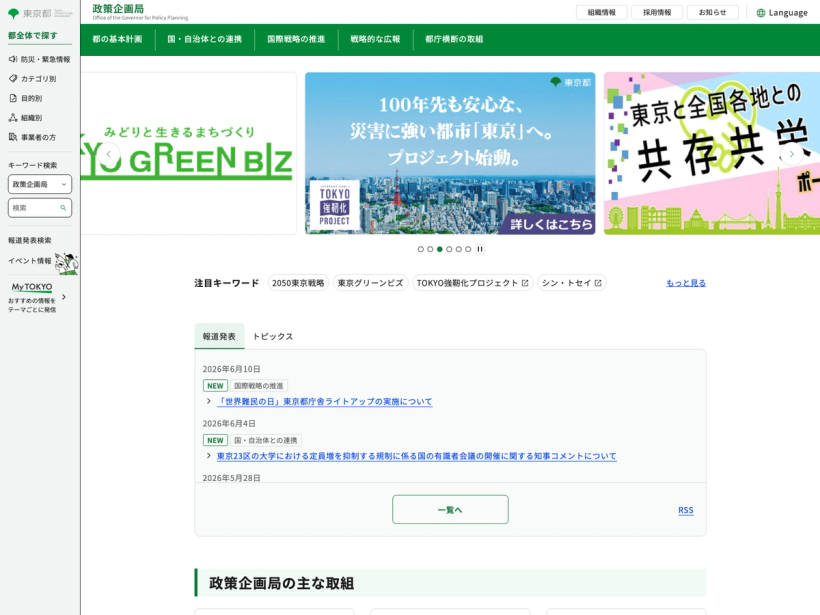Click the お知らせ button

(712, 13)
